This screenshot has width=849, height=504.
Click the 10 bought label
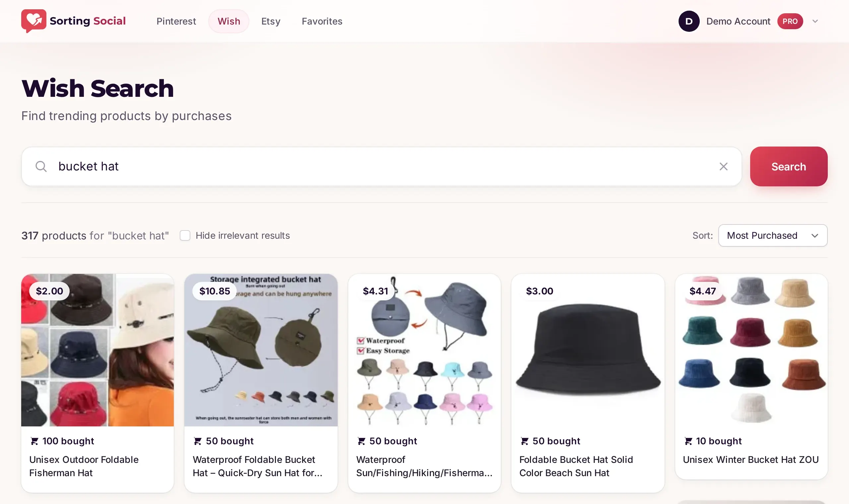coord(719,441)
